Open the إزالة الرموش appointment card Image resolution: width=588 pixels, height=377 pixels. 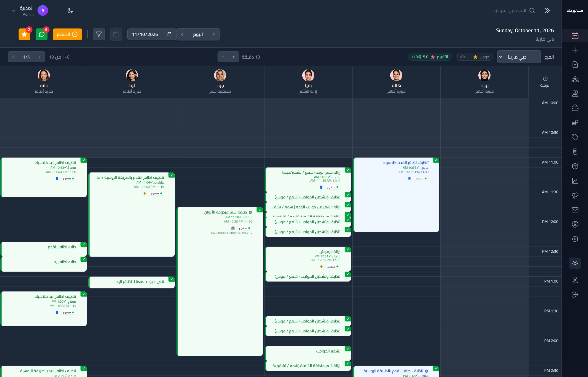(x=308, y=259)
